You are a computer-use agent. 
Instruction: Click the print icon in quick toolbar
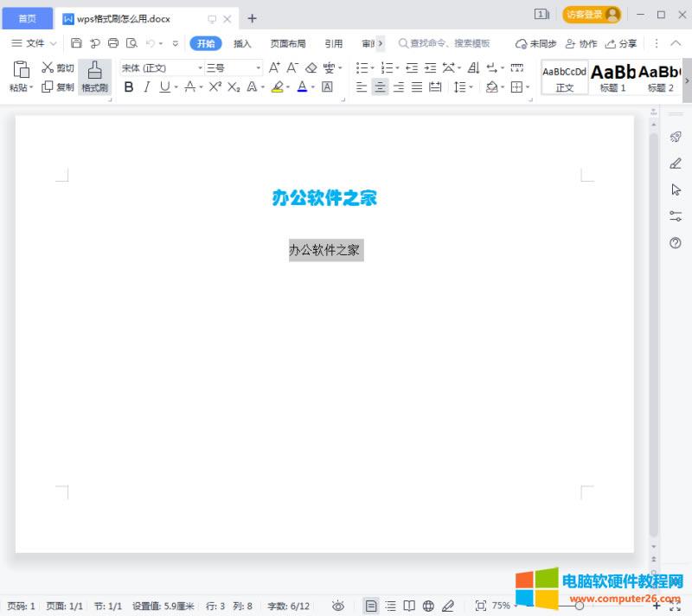[x=112, y=43]
